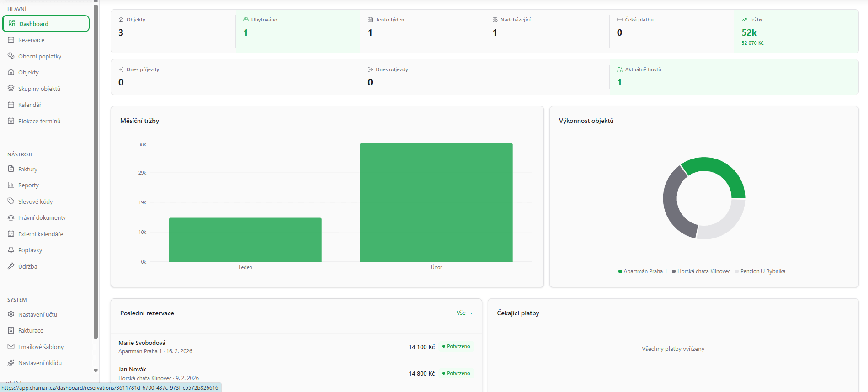This screenshot has height=392, width=868.
Task: Click the Slevové kódy tag icon
Action: pyautogui.click(x=11, y=201)
